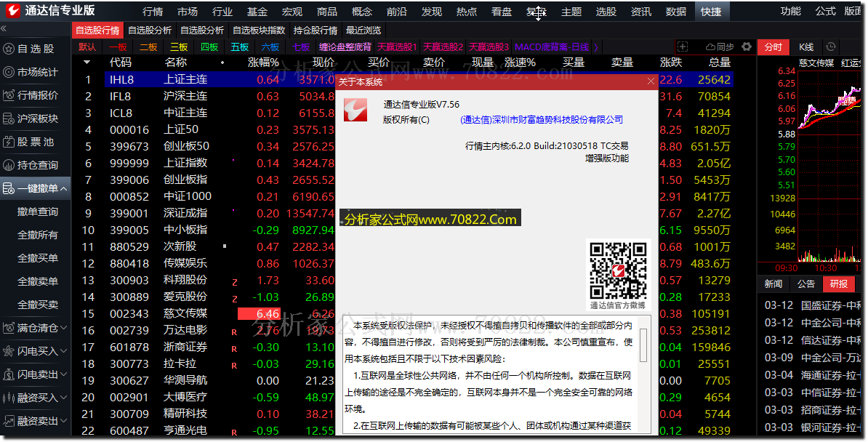Select 全撤卖单 in sidebar
868x442 pixels.
click(38, 281)
